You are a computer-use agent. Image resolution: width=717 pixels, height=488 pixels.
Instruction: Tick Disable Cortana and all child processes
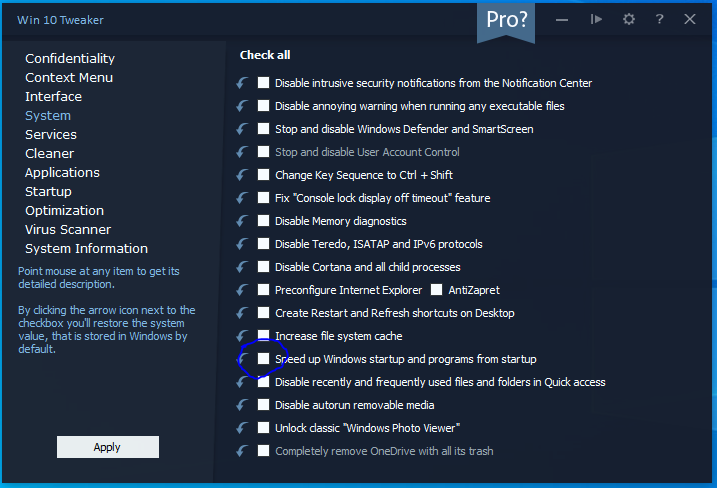pos(263,267)
